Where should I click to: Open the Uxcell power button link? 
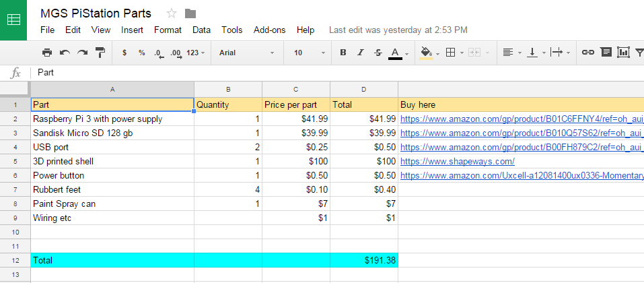pyautogui.click(x=522, y=176)
